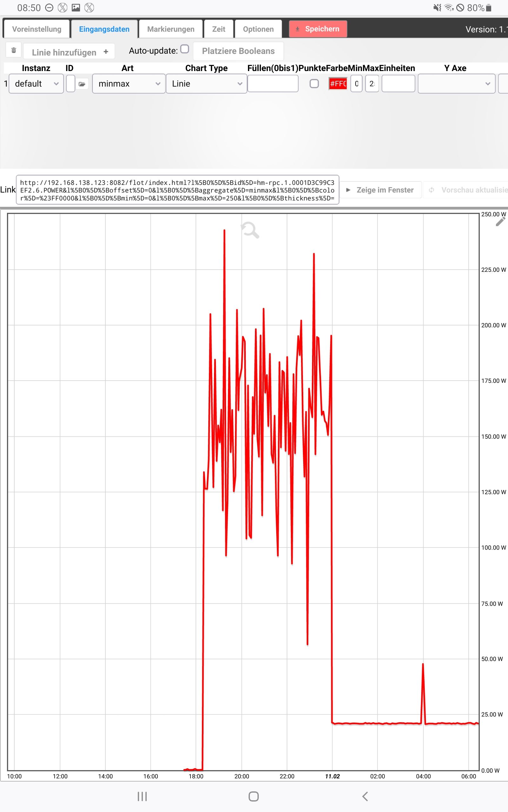Switch to the Markierungen tab
The height and width of the screenshot is (812, 508).
point(171,29)
